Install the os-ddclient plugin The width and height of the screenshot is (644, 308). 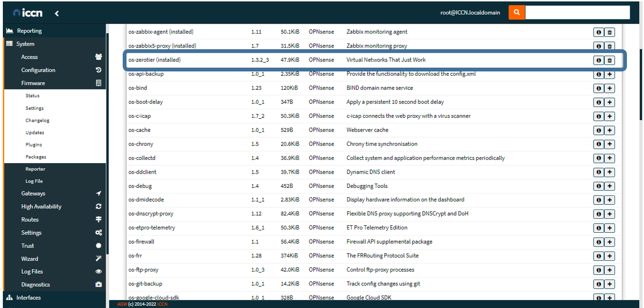pos(610,172)
